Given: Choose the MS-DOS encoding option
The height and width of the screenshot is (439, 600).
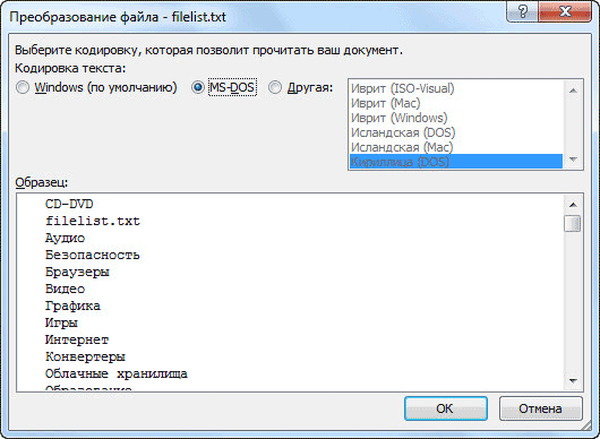Looking at the screenshot, I should pos(200,88).
